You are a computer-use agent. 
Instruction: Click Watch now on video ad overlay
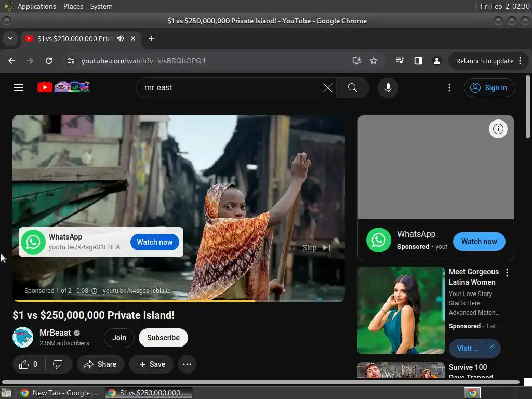click(x=155, y=242)
